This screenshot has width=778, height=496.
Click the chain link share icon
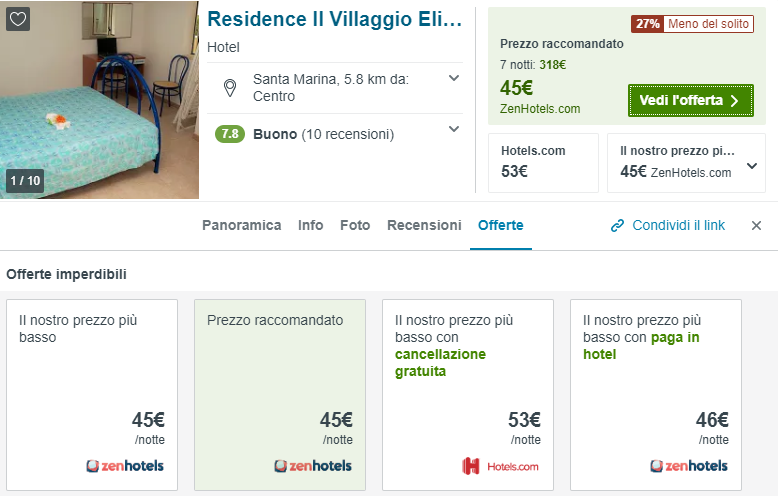click(618, 226)
